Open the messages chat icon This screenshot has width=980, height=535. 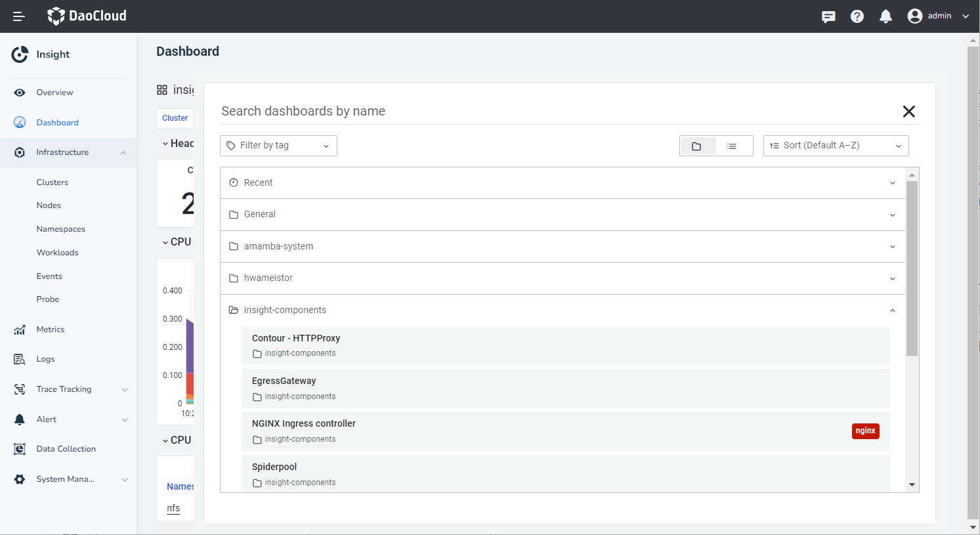(828, 16)
